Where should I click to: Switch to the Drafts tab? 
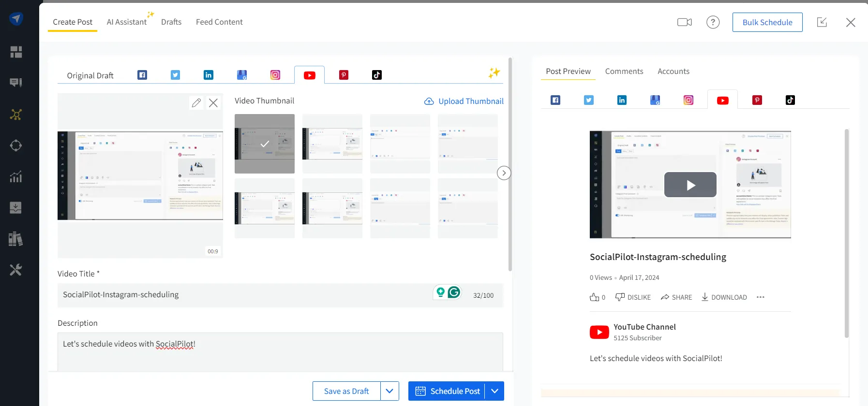(171, 22)
